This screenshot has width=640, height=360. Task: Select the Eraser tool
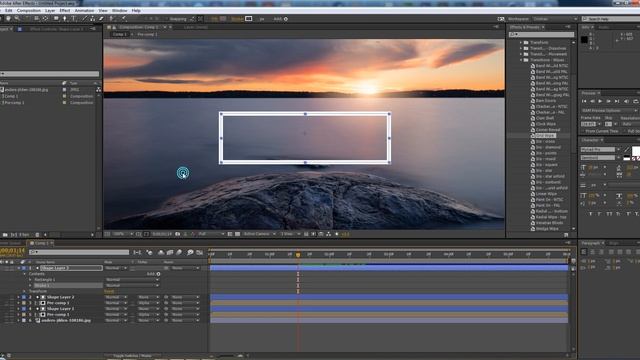point(101,19)
